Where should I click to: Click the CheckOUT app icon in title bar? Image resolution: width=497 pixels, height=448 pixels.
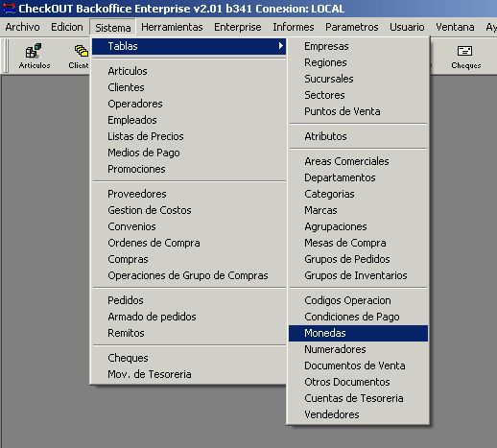[x=9, y=8]
